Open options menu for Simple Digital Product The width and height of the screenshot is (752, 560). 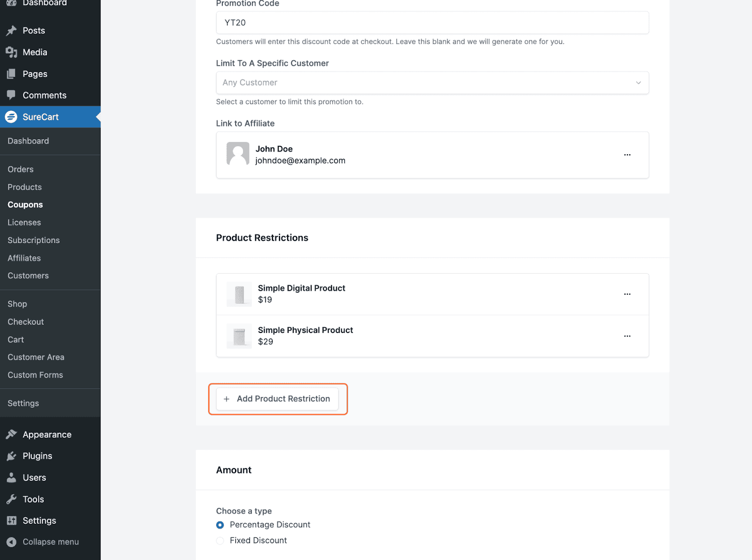point(627,294)
